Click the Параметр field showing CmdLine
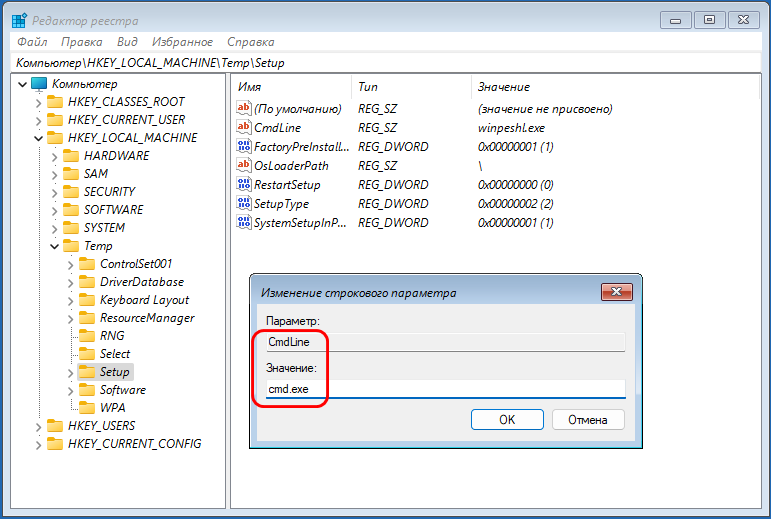 click(445, 342)
